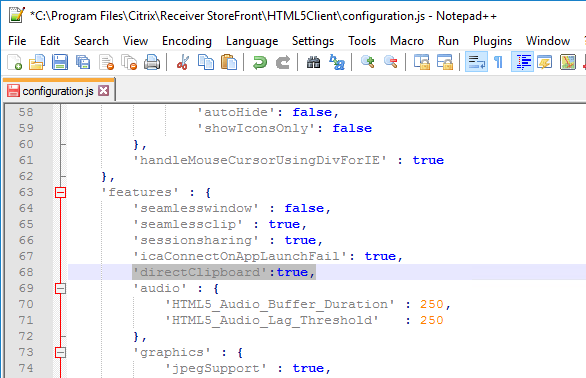Viewport: 586px width, 378px height.
Task: Click the Print icon
Action: pyautogui.click(x=152, y=62)
